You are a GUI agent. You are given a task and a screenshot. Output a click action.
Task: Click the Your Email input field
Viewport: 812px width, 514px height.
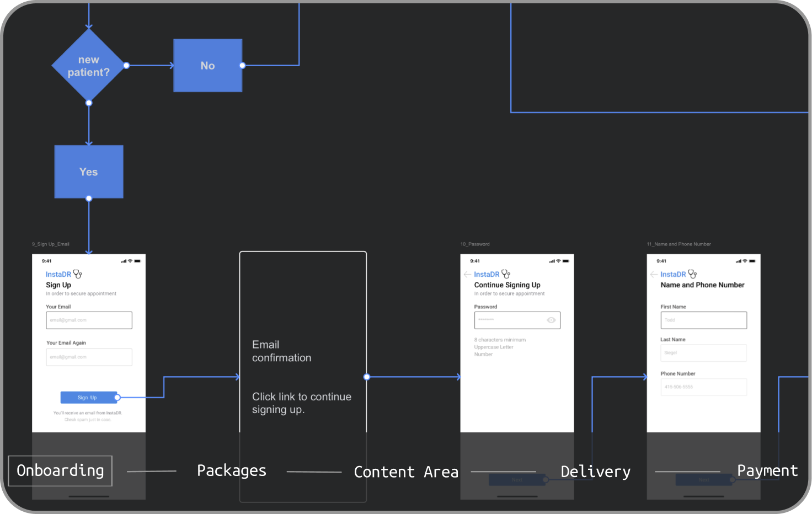point(89,320)
